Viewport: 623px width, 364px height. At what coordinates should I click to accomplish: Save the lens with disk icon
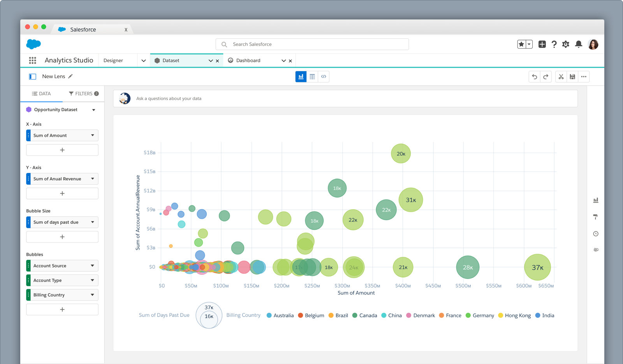pyautogui.click(x=572, y=77)
